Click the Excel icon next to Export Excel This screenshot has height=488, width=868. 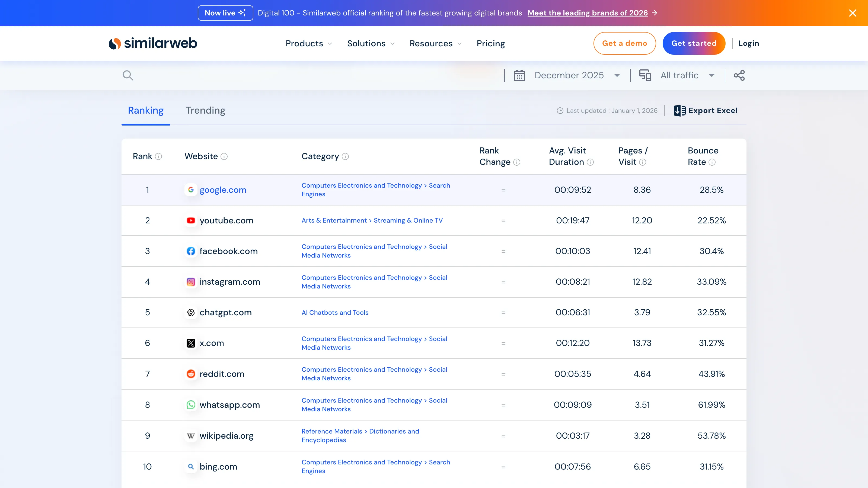[x=680, y=110]
